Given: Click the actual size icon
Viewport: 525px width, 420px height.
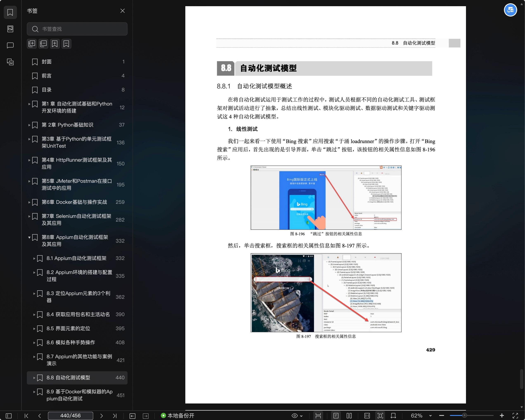Looking at the screenshot, I should point(367,416).
